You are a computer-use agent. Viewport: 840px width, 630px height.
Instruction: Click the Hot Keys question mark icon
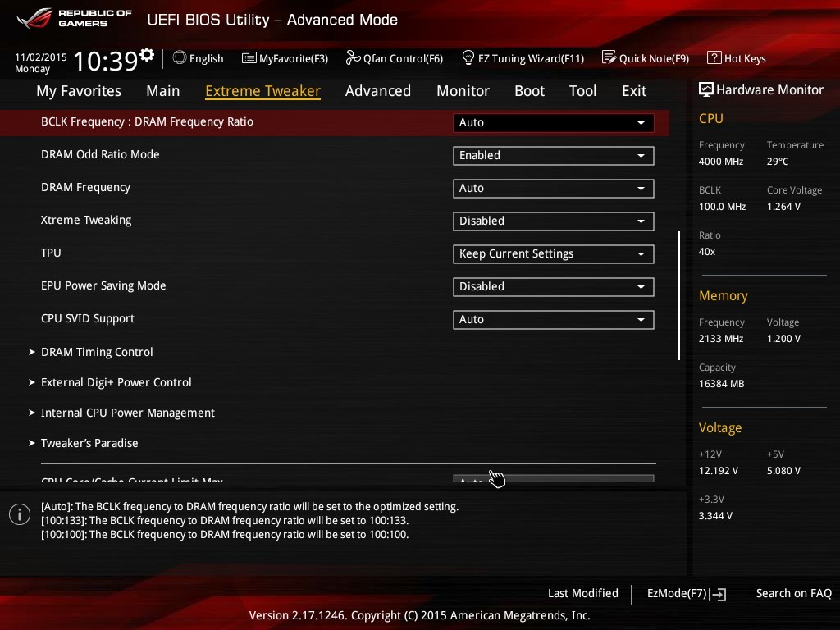714,57
